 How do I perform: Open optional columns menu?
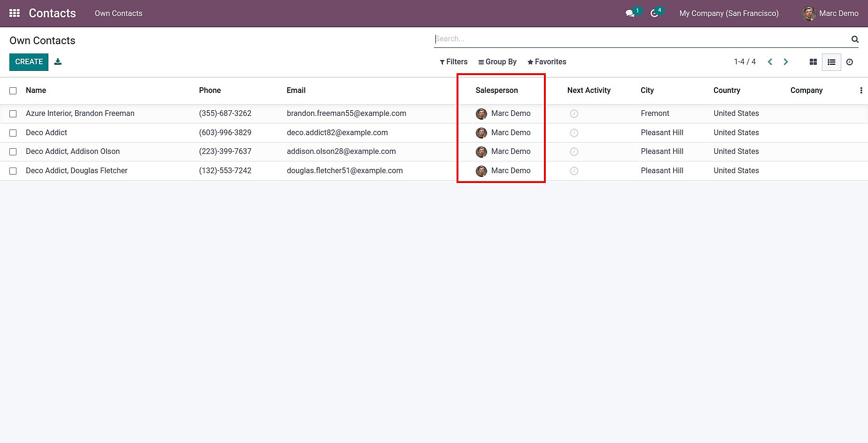861,91
